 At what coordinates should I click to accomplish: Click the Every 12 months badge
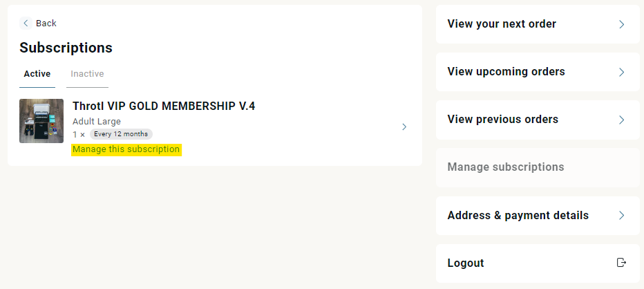click(x=121, y=134)
